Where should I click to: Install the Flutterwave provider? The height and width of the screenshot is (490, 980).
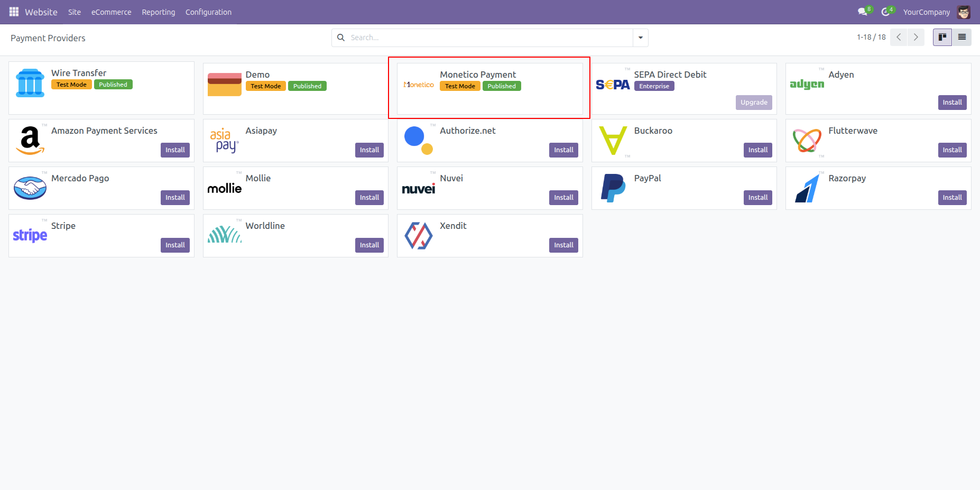click(x=952, y=150)
